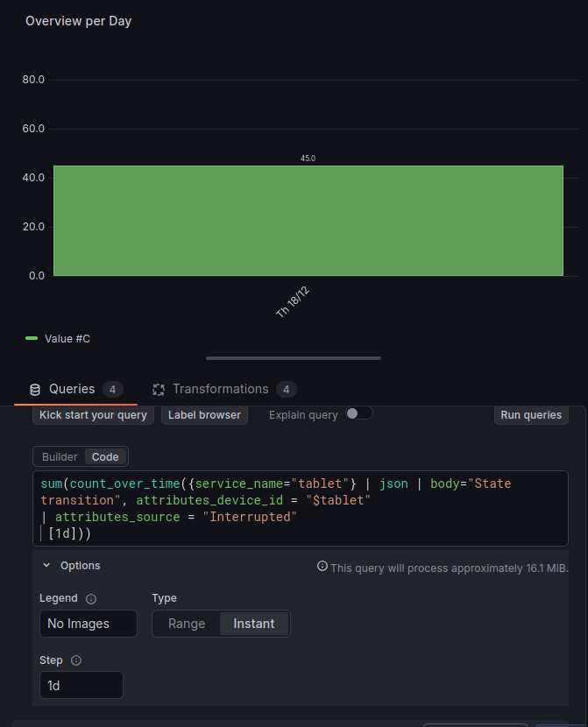588x727 pixels.
Task: Click into the Legend input field
Action: [x=88, y=624]
